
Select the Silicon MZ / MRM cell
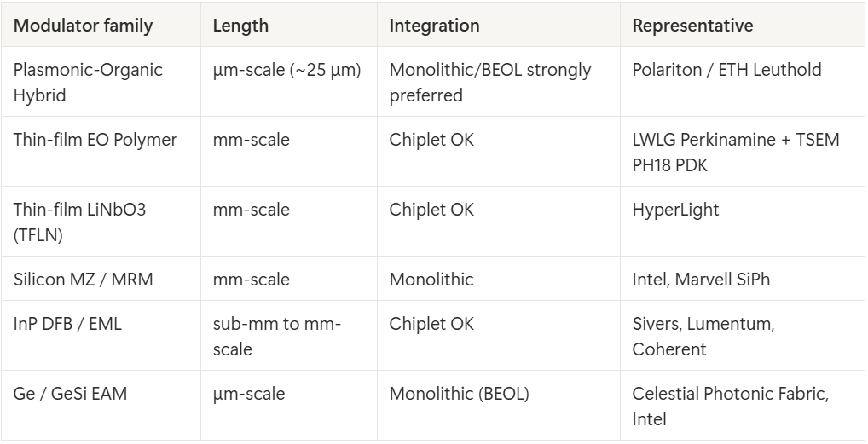click(101, 279)
